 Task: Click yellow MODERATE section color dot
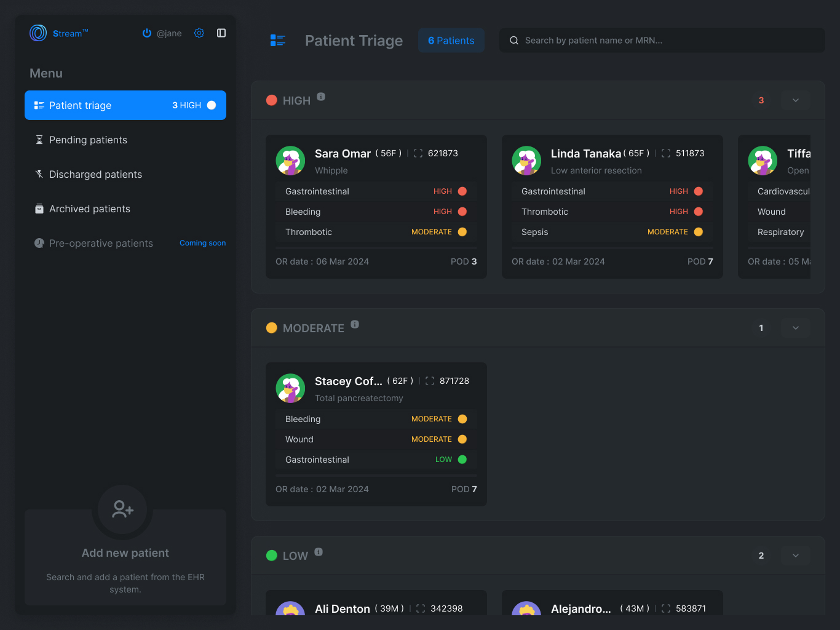(272, 328)
